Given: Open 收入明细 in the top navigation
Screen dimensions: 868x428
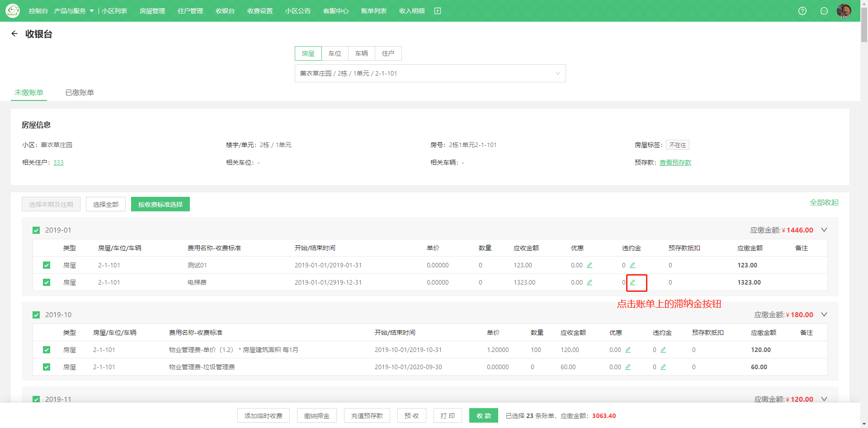Looking at the screenshot, I should pyautogui.click(x=412, y=11).
